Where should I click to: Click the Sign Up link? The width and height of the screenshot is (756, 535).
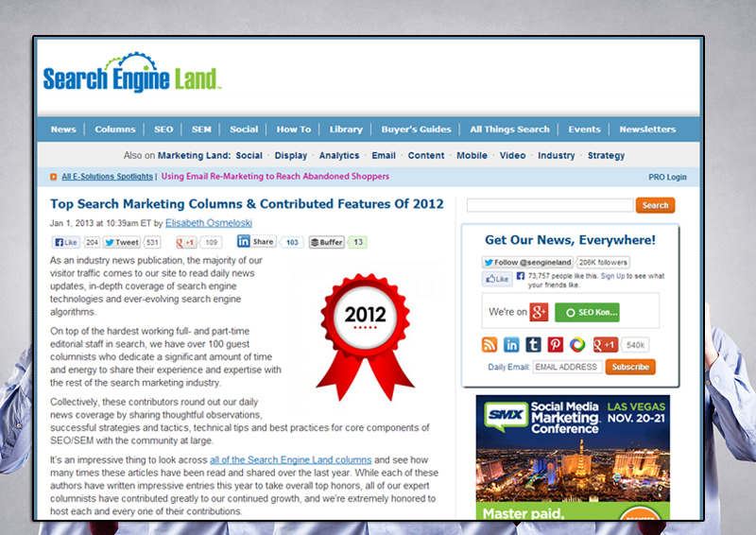(x=612, y=276)
